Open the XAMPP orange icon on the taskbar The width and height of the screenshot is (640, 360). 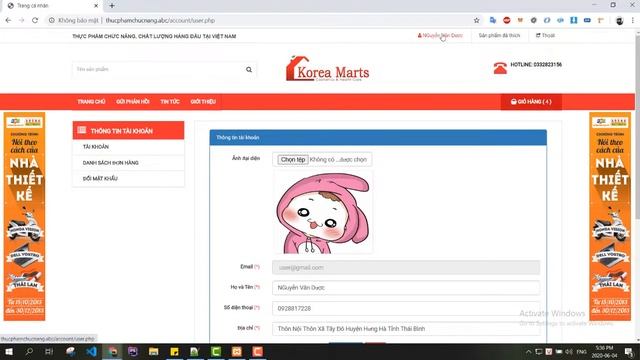point(237,352)
